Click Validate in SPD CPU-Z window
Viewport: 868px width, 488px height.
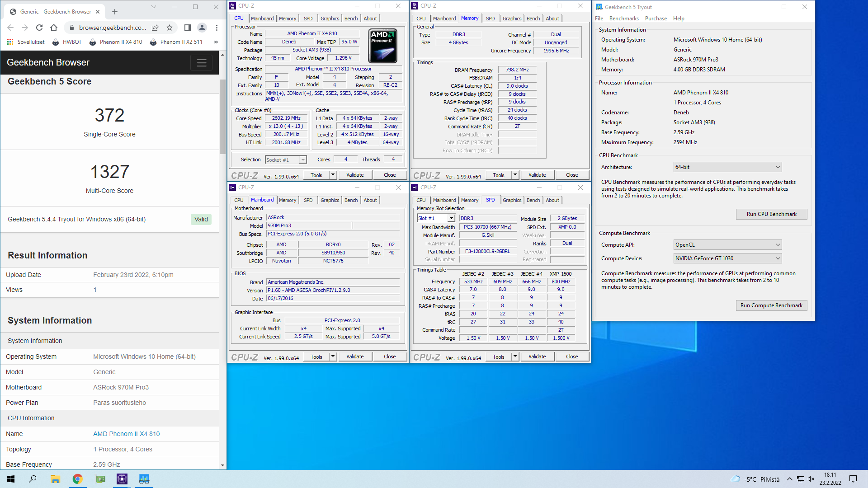[x=537, y=357]
